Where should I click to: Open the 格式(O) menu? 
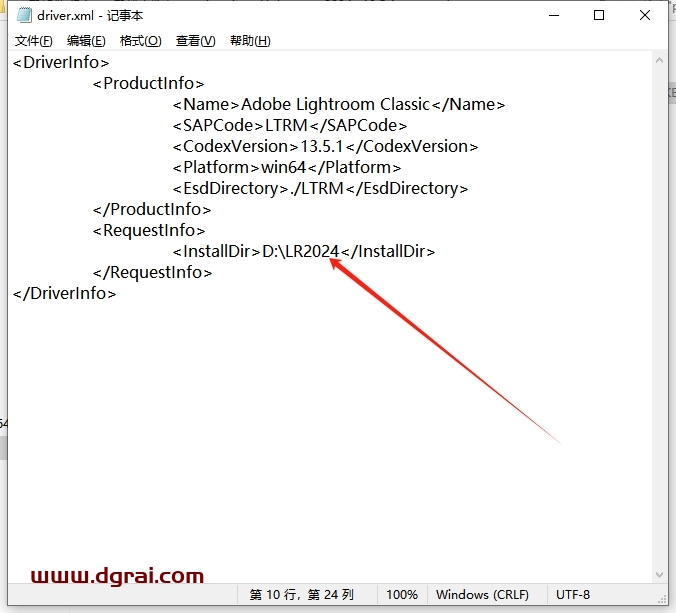[140, 41]
